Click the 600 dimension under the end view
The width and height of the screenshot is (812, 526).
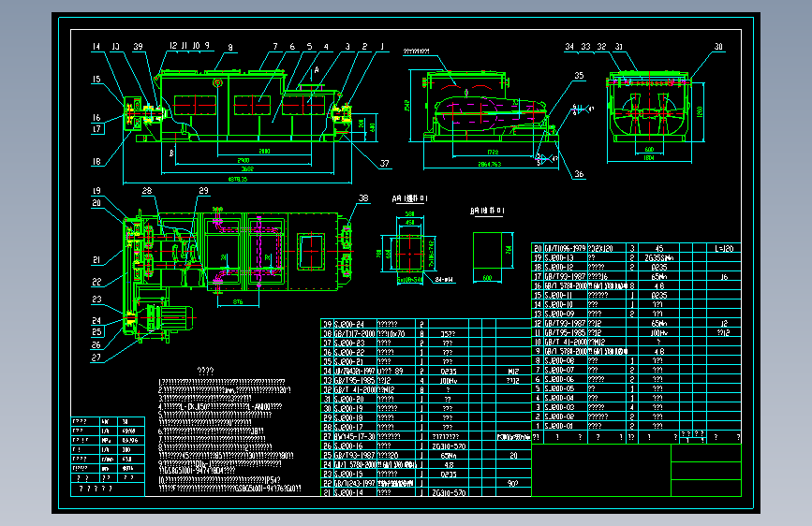pyautogui.click(x=649, y=149)
